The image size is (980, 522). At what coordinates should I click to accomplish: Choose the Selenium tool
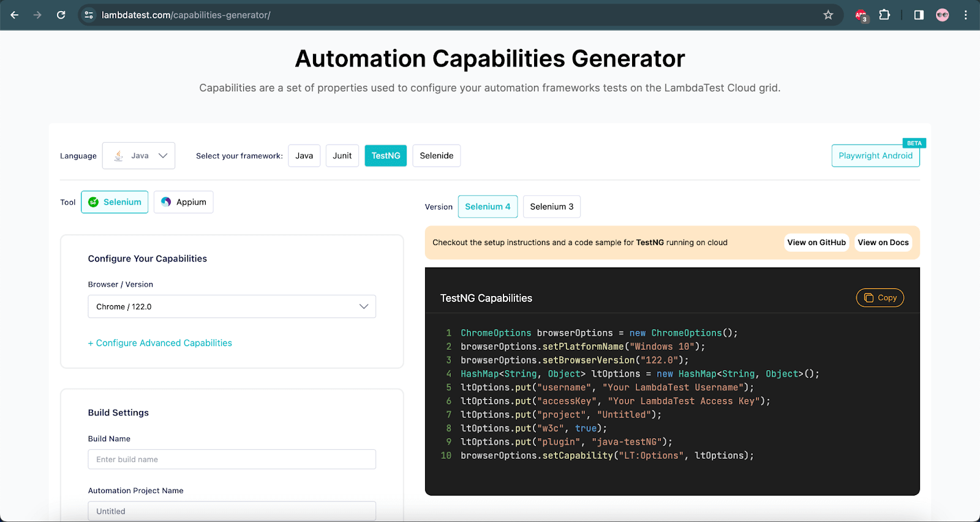[x=115, y=202]
